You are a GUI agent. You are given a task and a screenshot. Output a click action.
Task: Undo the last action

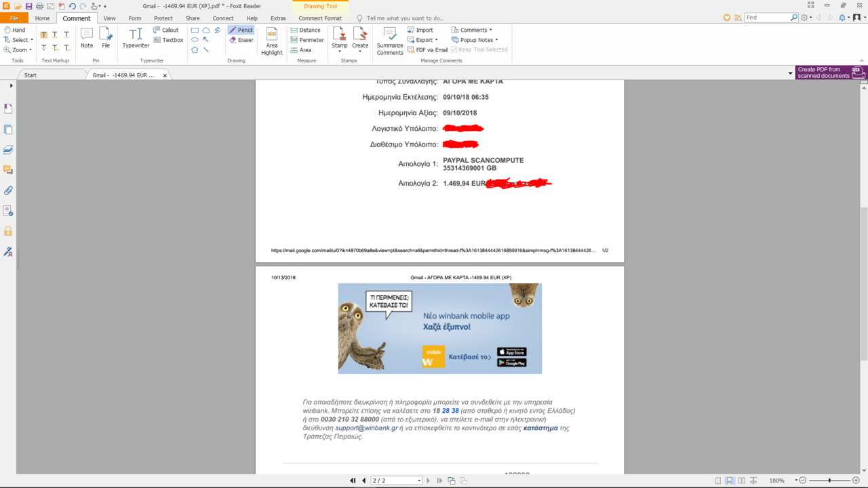click(x=72, y=6)
